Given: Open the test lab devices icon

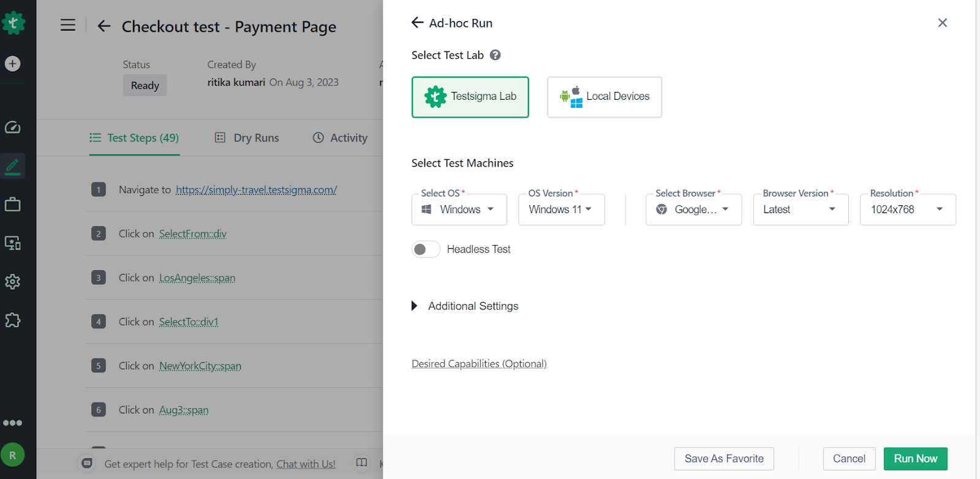Looking at the screenshot, I should pos(13,243).
